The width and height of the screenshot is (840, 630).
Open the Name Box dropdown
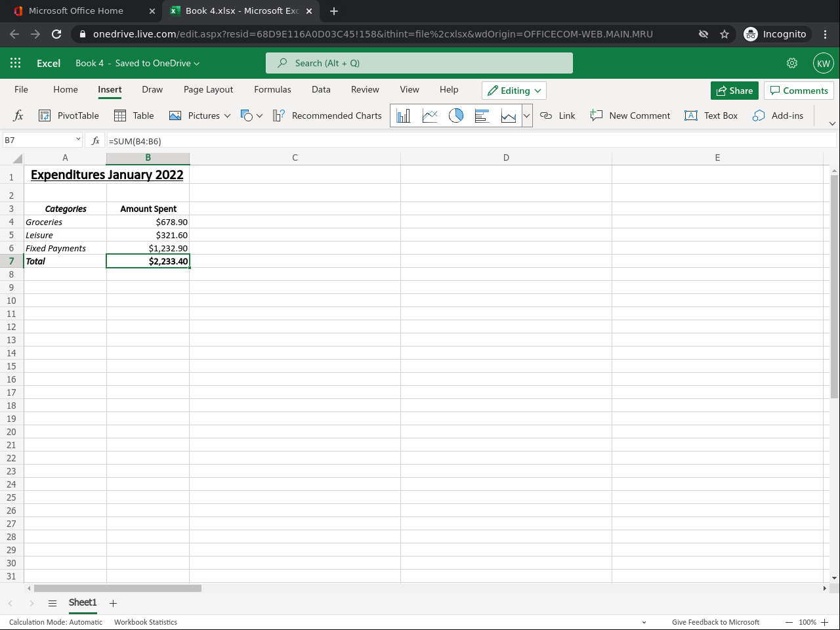pos(78,140)
